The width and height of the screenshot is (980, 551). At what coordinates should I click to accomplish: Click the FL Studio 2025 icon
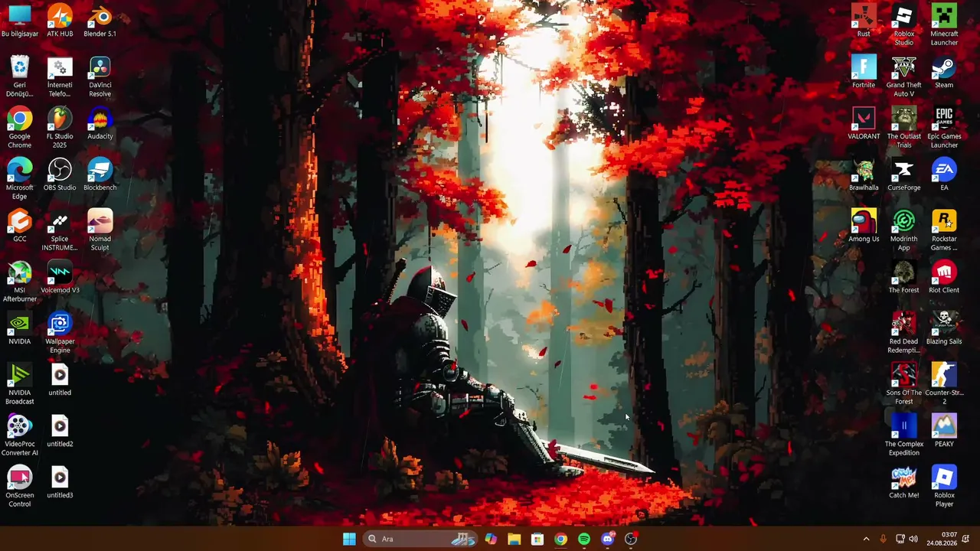click(60, 128)
